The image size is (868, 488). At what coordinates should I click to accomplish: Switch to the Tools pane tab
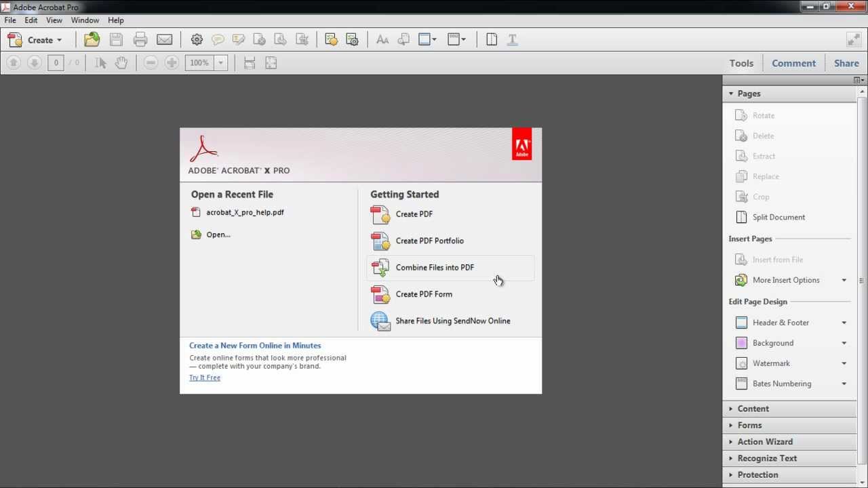click(x=741, y=63)
